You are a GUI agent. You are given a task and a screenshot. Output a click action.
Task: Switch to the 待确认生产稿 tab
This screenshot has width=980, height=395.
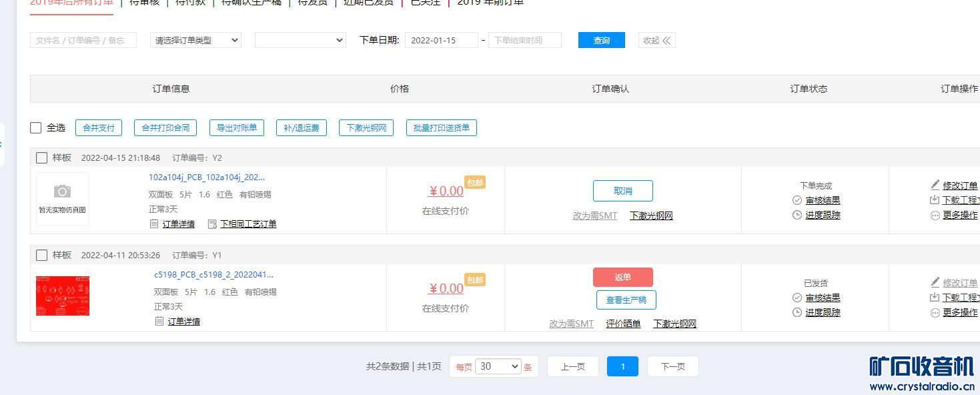[x=251, y=3]
